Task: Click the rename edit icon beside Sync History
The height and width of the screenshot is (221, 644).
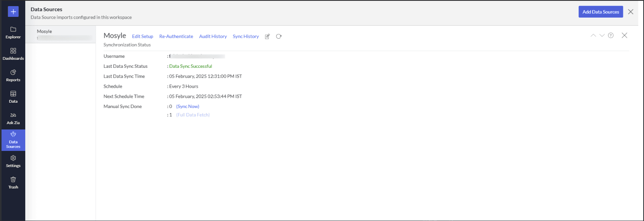Action: pyautogui.click(x=267, y=36)
